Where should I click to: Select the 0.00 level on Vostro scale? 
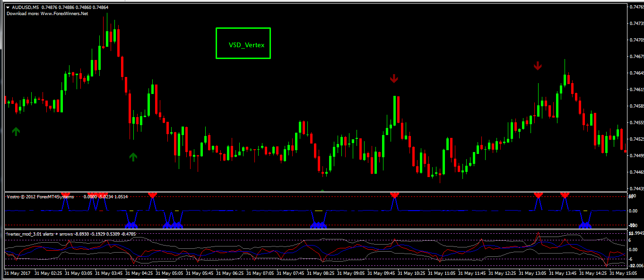634,211
